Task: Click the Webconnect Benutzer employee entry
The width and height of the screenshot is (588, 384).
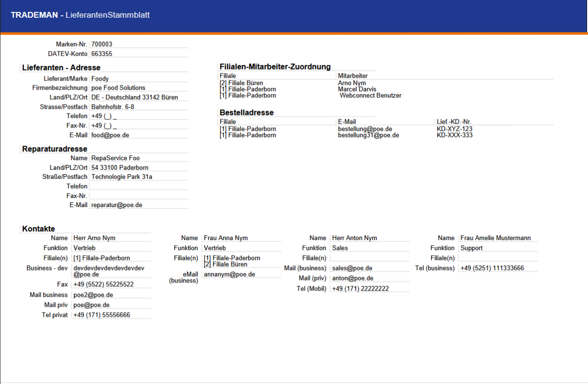Action: (371, 95)
